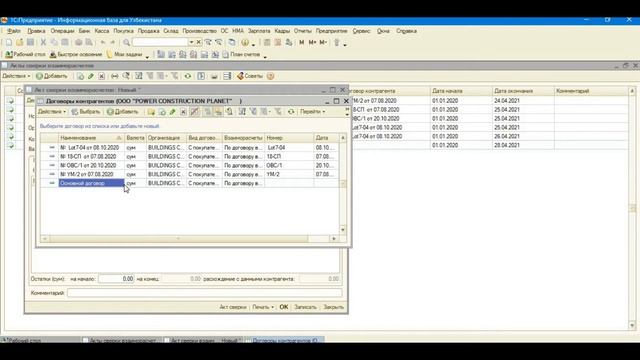Click delete-mark icon in Акты сверки toolbar

tap(102, 76)
